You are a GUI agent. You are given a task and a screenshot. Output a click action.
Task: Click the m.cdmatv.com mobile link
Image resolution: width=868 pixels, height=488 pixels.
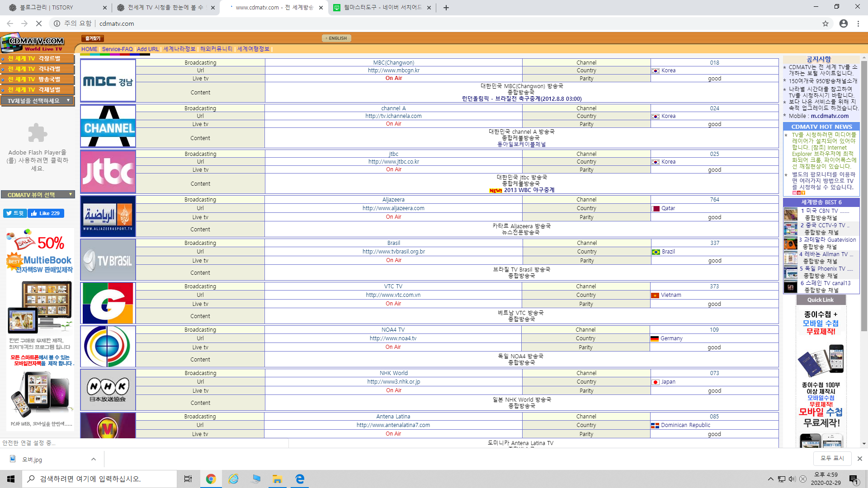pos(830,116)
